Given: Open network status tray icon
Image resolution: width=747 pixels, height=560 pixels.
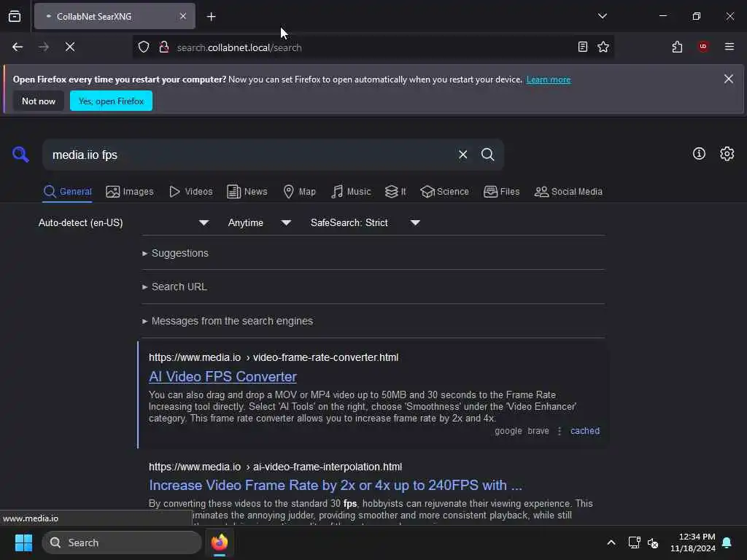Looking at the screenshot, I should 634,542.
